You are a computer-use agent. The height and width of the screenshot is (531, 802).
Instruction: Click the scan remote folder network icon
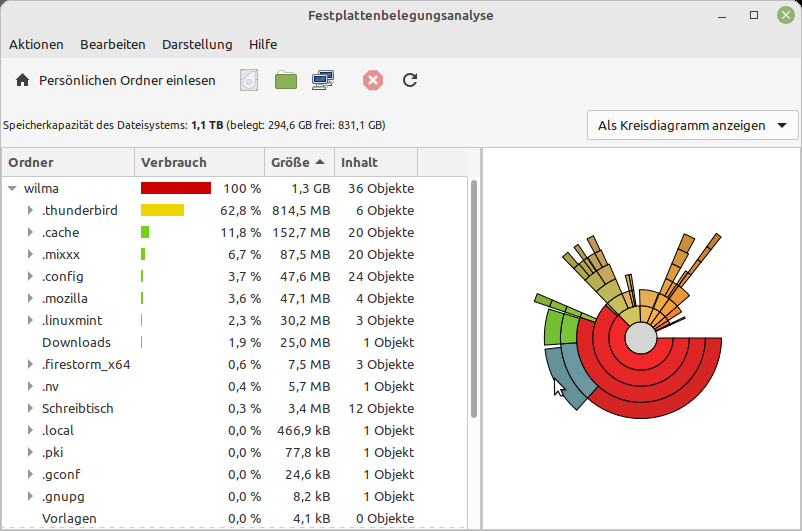pyautogui.click(x=323, y=80)
